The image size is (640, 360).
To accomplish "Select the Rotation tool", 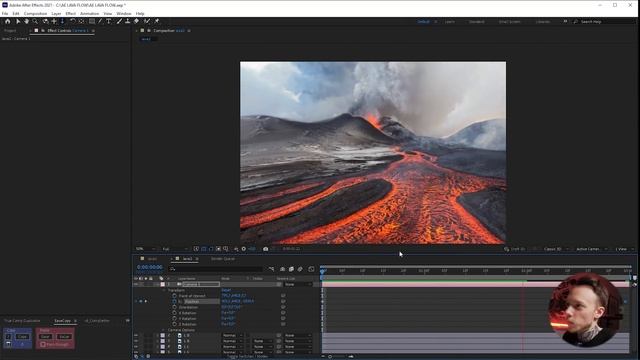I will coord(73,21).
